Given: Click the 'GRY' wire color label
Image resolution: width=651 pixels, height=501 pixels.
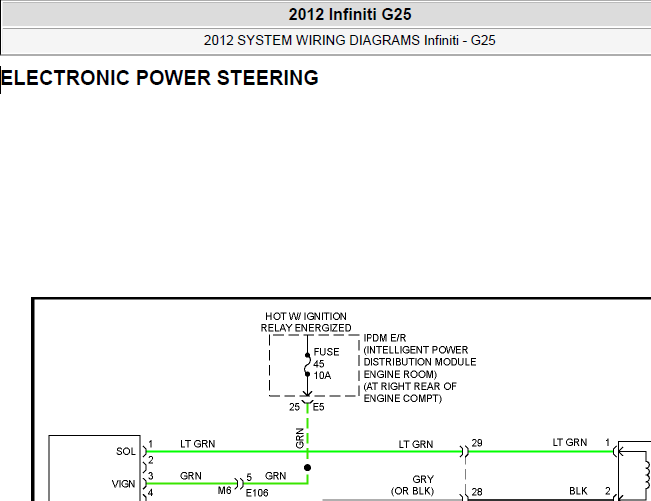Looking at the screenshot, I should tap(423, 479).
